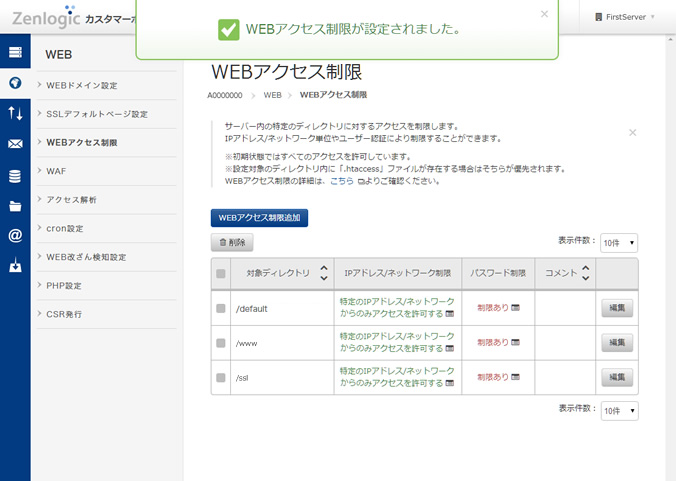Click the password details icon for /ssl

[515, 377]
